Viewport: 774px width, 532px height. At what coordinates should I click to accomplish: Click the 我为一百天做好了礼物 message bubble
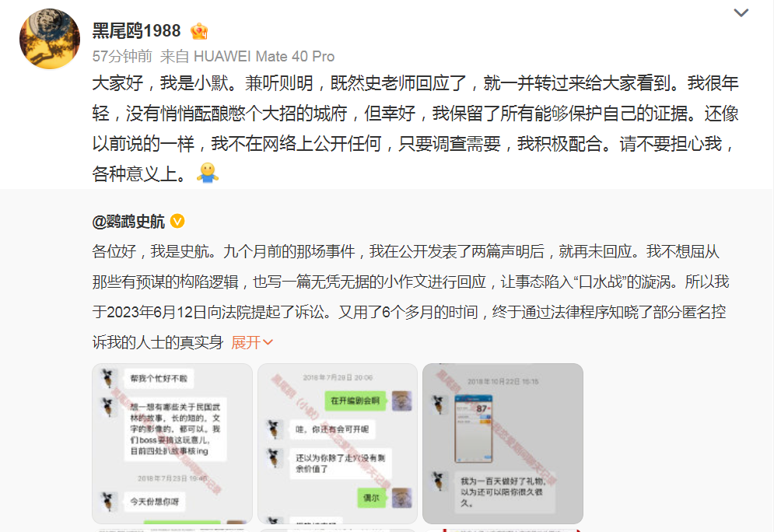(504, 492)
